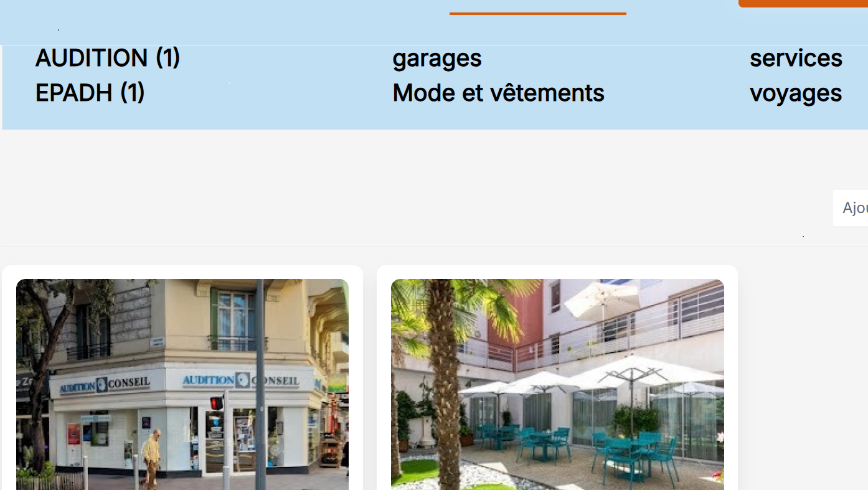
Task: Open the Audition Conseil storefront photo
Action: pyautogui.click(x=182, y=384)
